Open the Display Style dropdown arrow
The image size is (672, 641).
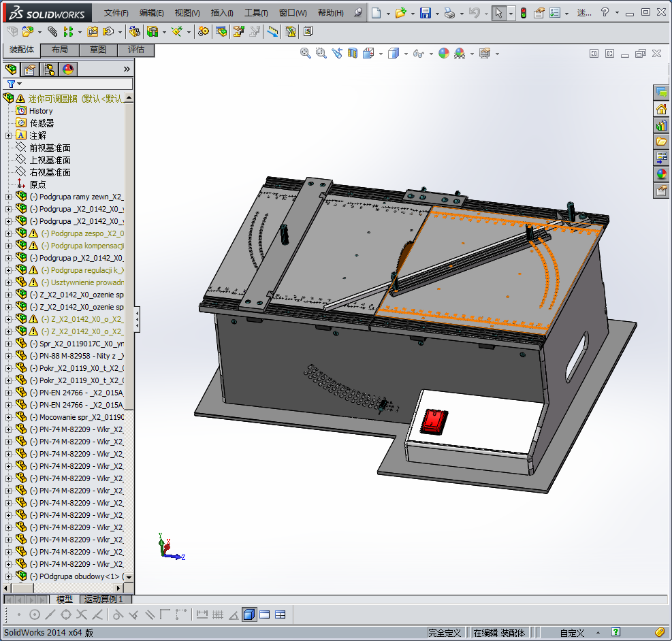click(x=406, y=54)
